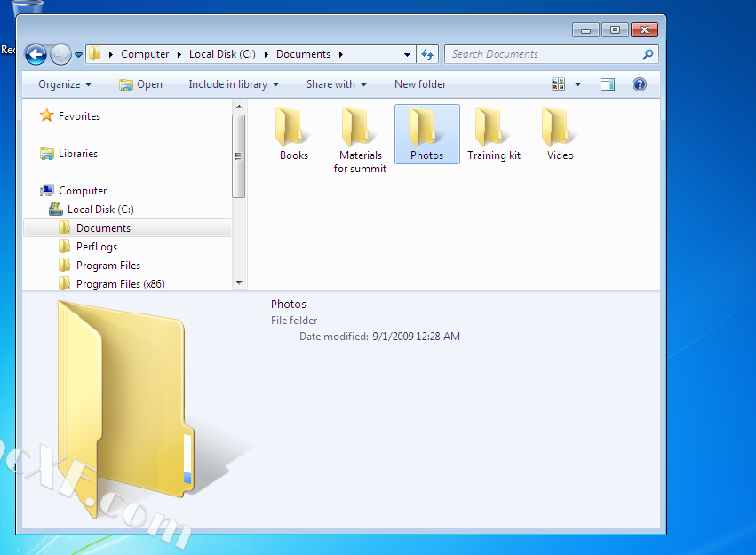Minimize the Explorer window
Screen dimensions: 756x555
pyautogui.click(x=585, y=30)
